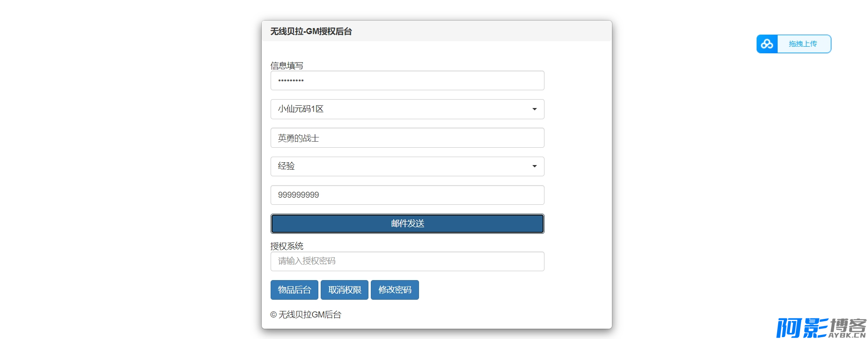This screenshot has width=868, height=339.
Task: Focus the 请输入授权密码 authorization password field
Action: (x=407, y=261)
